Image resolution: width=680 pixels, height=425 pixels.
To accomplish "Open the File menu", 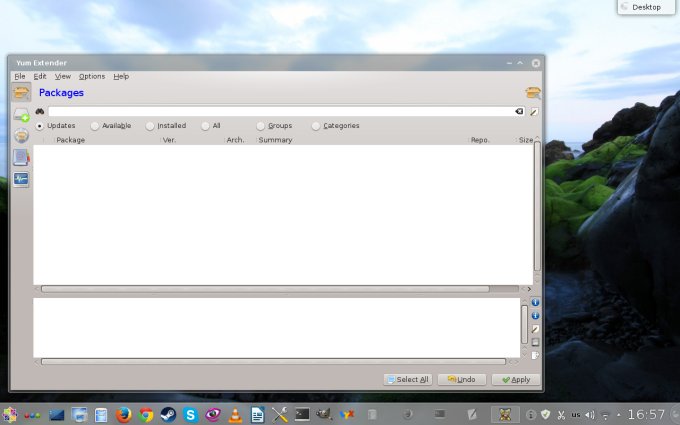I will [20, 76].
